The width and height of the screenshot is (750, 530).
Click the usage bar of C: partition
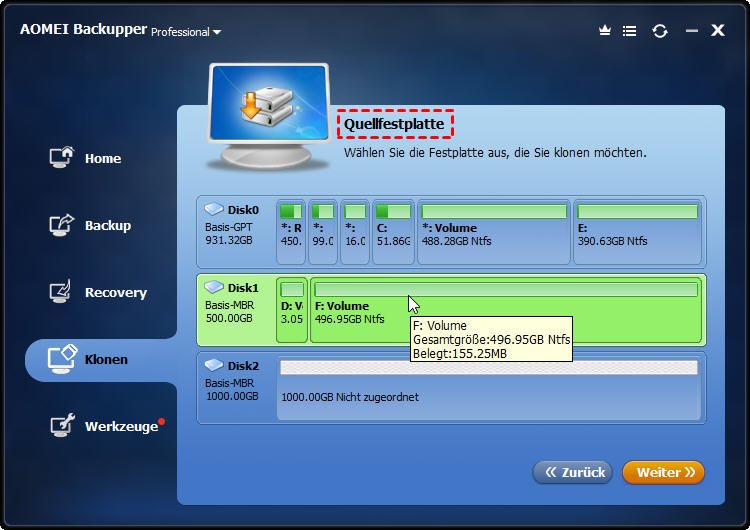pyautogui.click(x=393, y=211)
